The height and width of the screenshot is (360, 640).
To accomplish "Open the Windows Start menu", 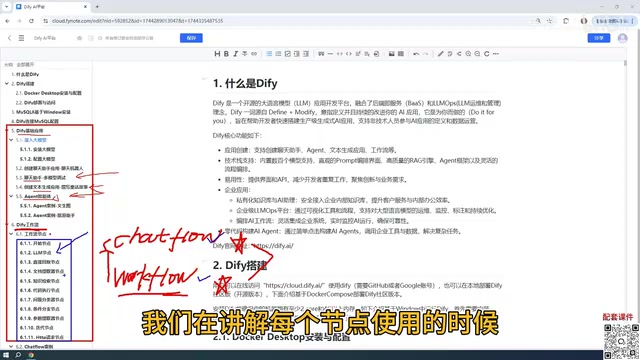I will click(x=6, y=355).
